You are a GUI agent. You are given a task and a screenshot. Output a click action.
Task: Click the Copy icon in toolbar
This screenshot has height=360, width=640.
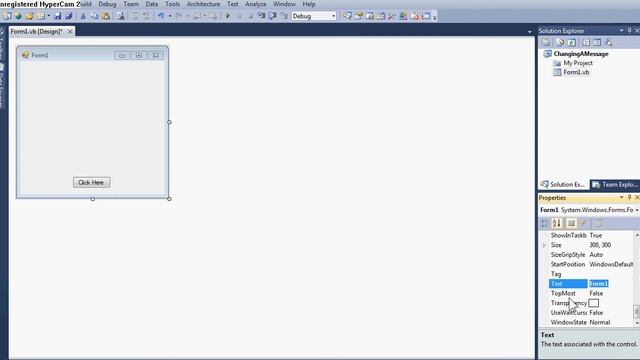[x=94, y=16]
